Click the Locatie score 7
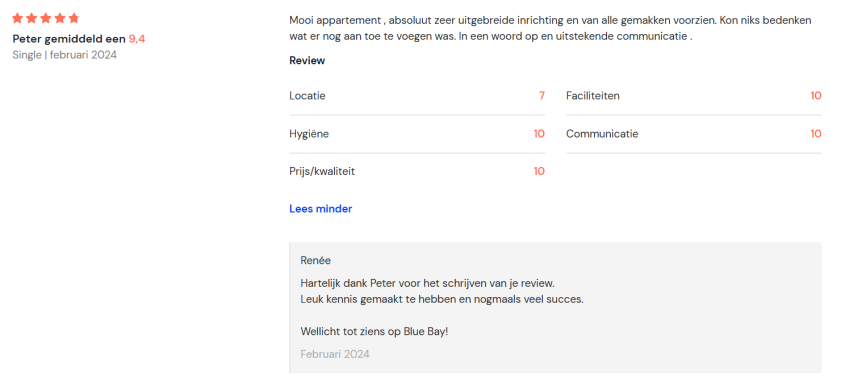This screenshot has height=384, width=841. tap(542, 96)
